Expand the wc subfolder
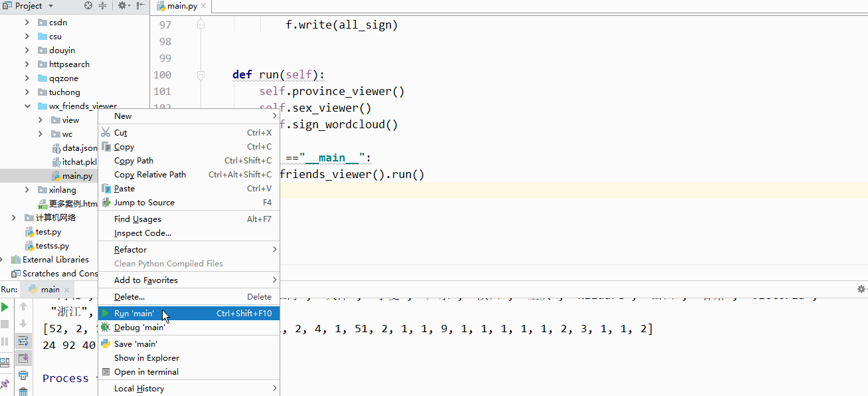This screenshot has width=868, height=396. pos(41,134)
